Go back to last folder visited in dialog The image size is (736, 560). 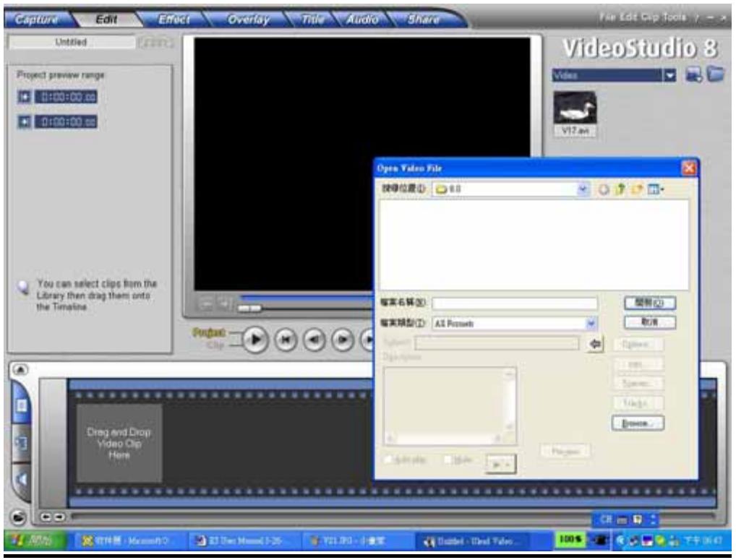coord(603,189)
